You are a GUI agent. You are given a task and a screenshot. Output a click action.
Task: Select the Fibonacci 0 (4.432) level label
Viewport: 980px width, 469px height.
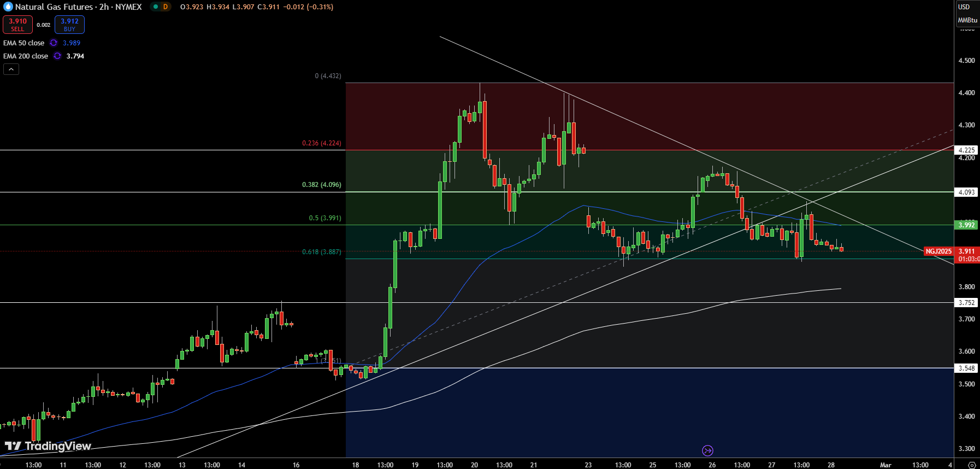pyautogui.click(x=328, y=76)
